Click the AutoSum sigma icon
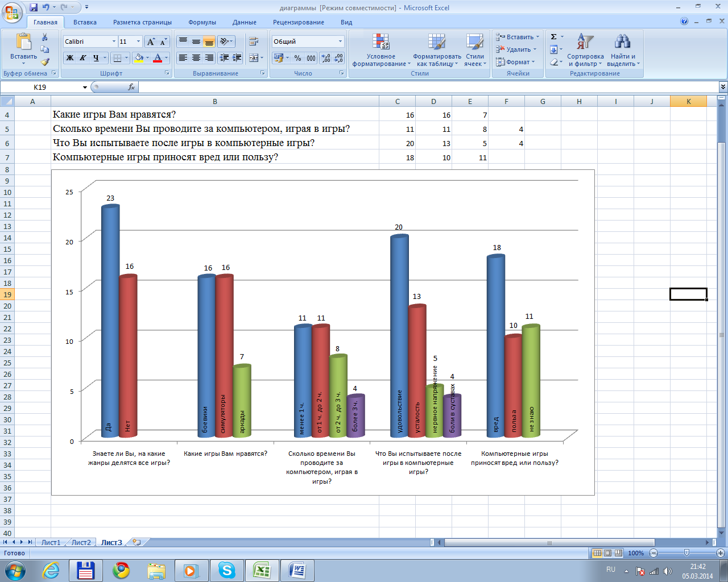728x582 pixels. (554, 37)
